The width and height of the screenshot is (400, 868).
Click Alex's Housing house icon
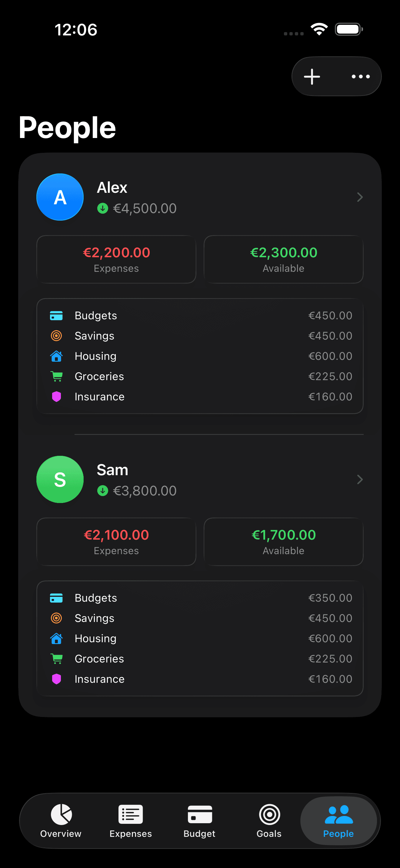click(x=56, y=356)
